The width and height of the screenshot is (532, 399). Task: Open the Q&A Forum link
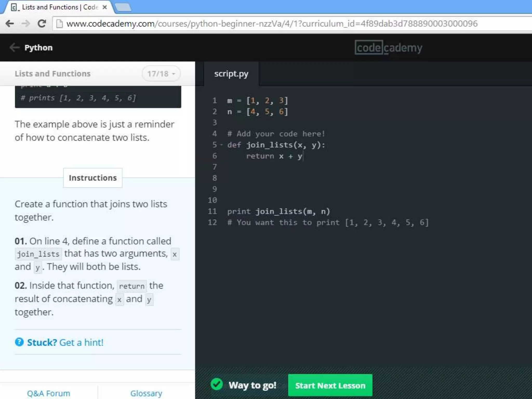pyautogui.click(x=49, y=393)
